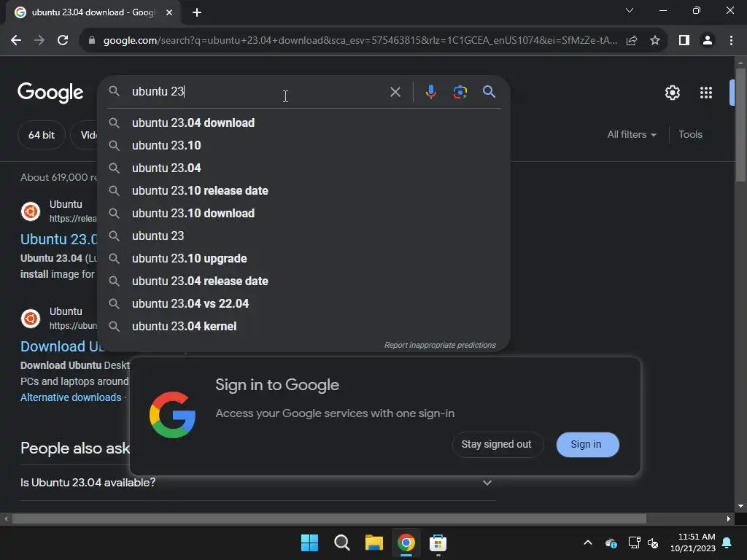
Task: Click the vertical scrollbar thumb
Action: [x=740, y=125]
